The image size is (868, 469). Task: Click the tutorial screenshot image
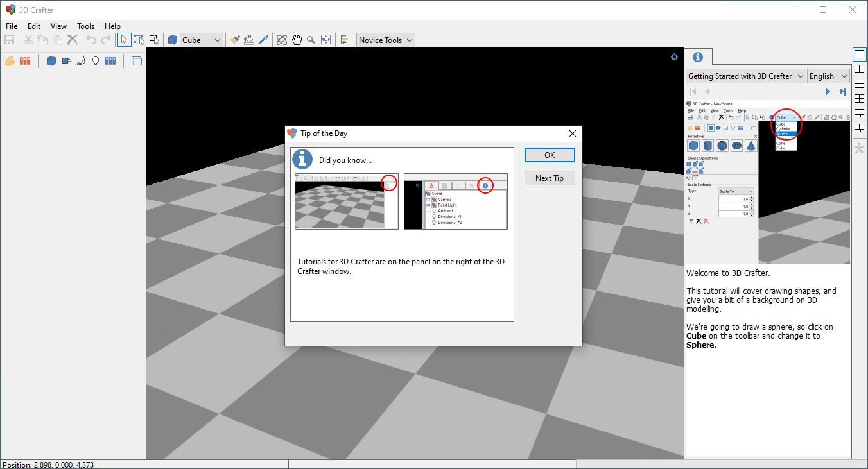pos(768,182)
